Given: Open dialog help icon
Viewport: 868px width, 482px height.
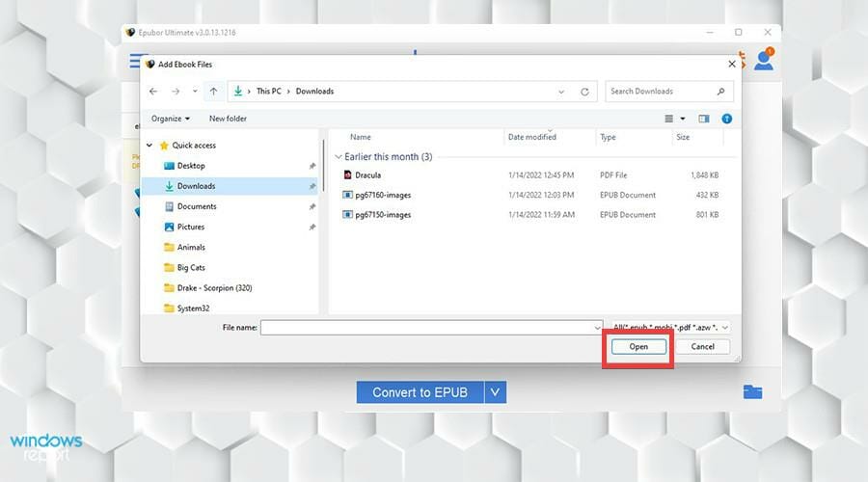Looking at the screenshot, I should click(x=727, y=119).
